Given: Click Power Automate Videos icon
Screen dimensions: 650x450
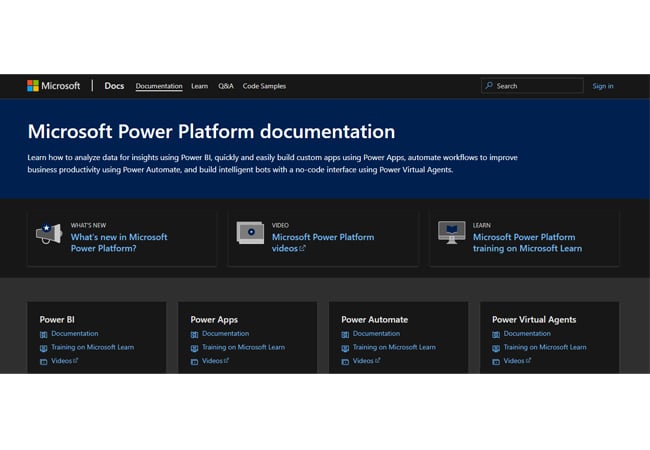Looking at the screenshot, I should [x=345, y=362].
